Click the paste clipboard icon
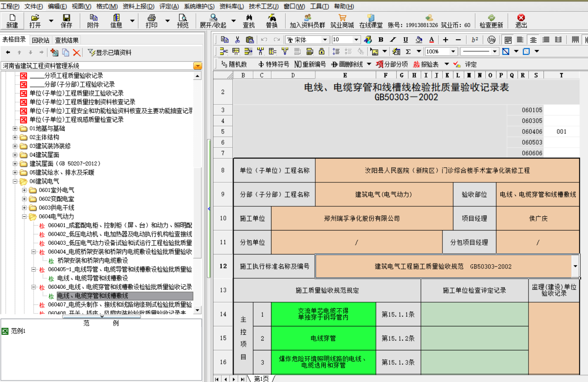 (x=250, y=40)
